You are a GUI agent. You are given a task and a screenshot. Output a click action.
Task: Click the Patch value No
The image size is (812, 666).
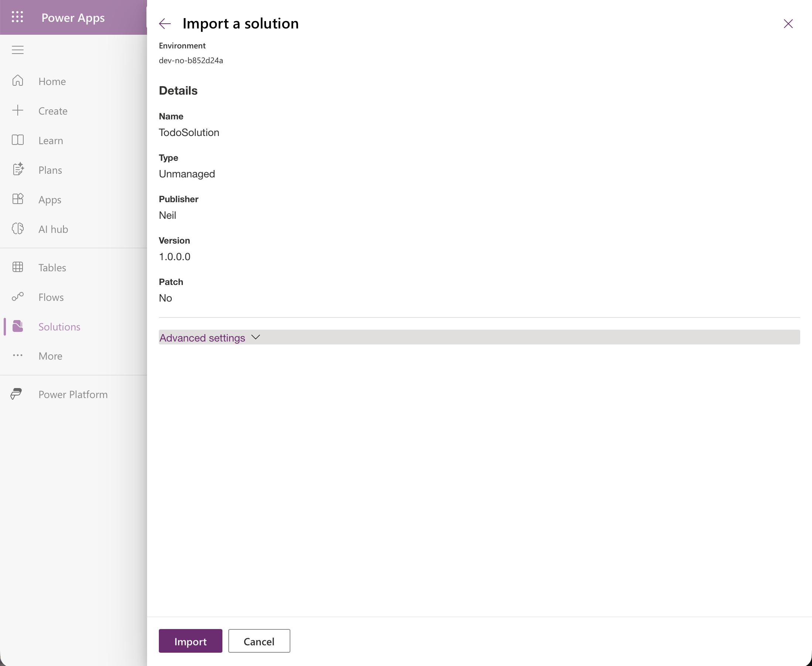click(165, 298)
